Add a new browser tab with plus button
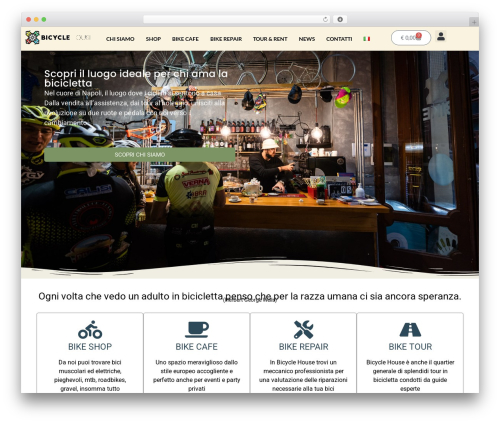This screenshot has height=423, width=500. pyautogui.click(x=474, y=22)
